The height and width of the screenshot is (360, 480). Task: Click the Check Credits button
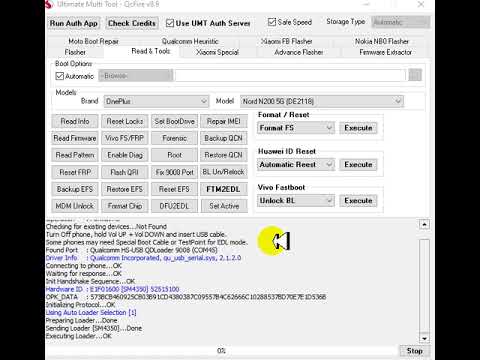click(132, 23)
